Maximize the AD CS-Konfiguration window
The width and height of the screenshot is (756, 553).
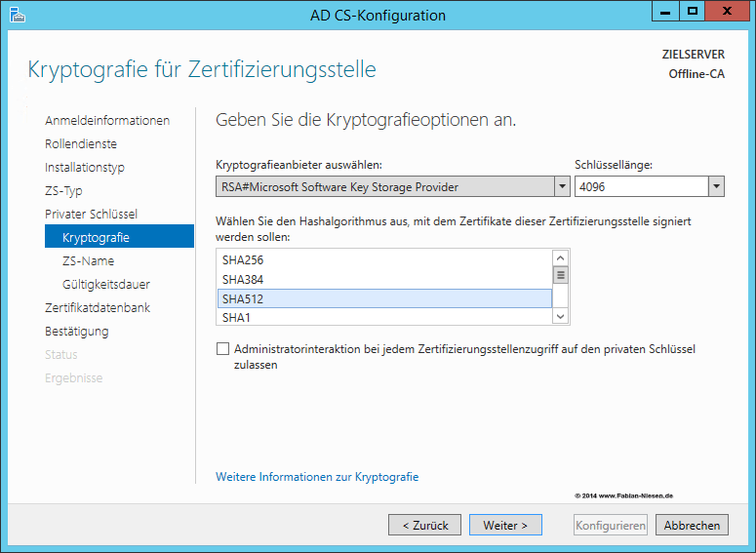pyautogui.click(x=693, y=11)
